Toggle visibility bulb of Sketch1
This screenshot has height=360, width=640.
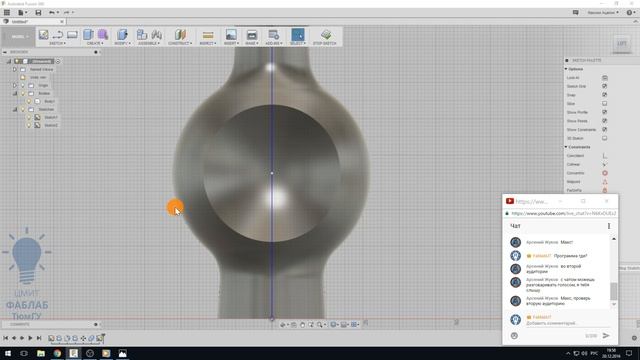[29, 117]
